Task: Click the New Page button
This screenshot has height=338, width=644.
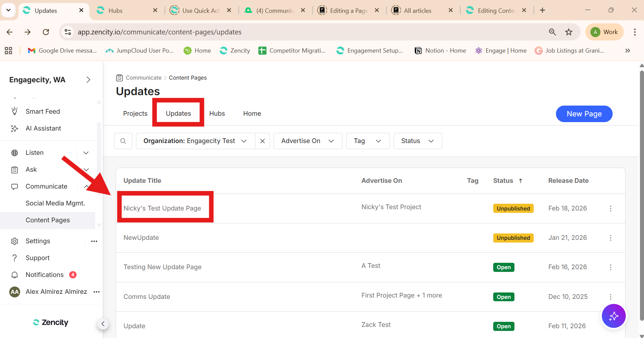Action: 584,114
